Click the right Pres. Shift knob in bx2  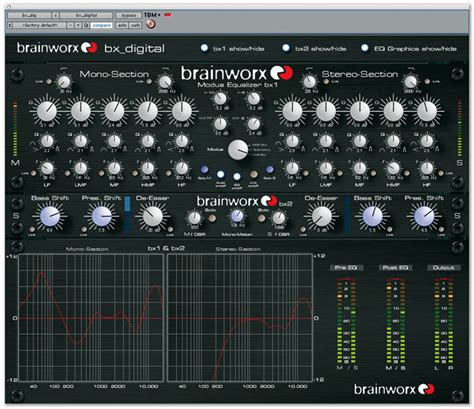click(424, 216)
